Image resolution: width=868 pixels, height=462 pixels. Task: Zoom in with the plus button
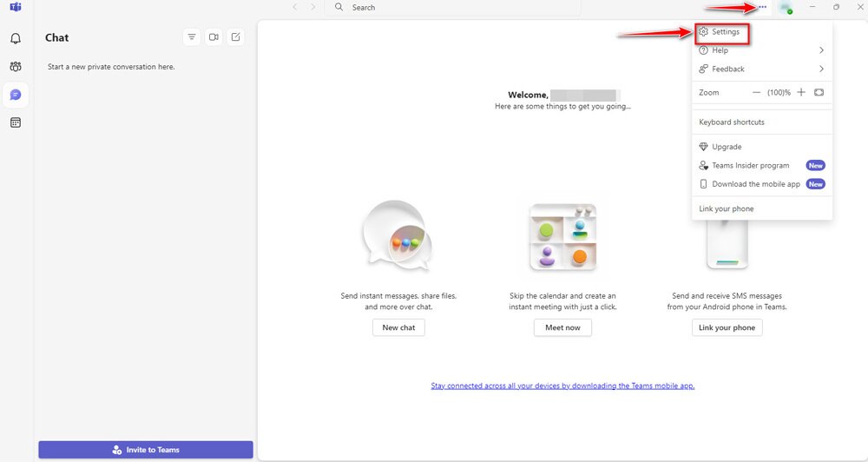(801, 93)
